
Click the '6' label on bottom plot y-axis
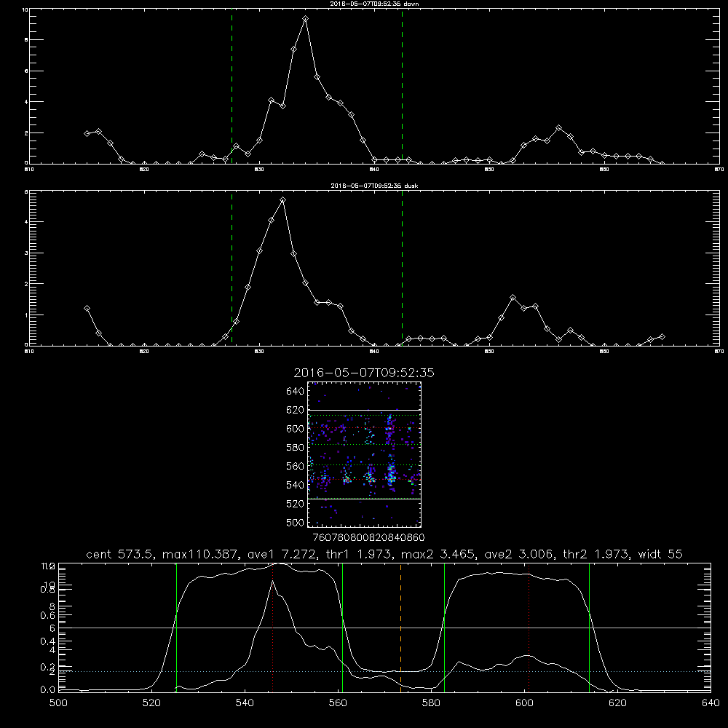pyautogui.click(x=52, y=628)
